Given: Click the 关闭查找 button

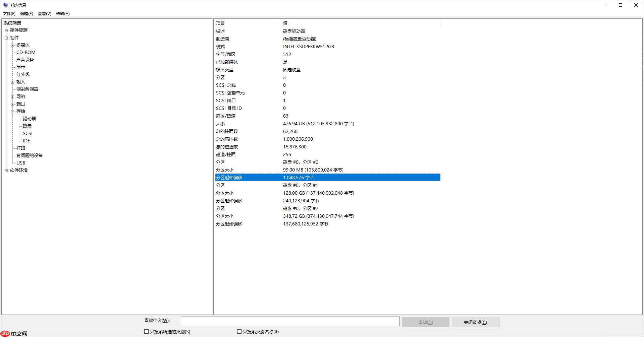Looking at the screenshot, I should [475, 322].
